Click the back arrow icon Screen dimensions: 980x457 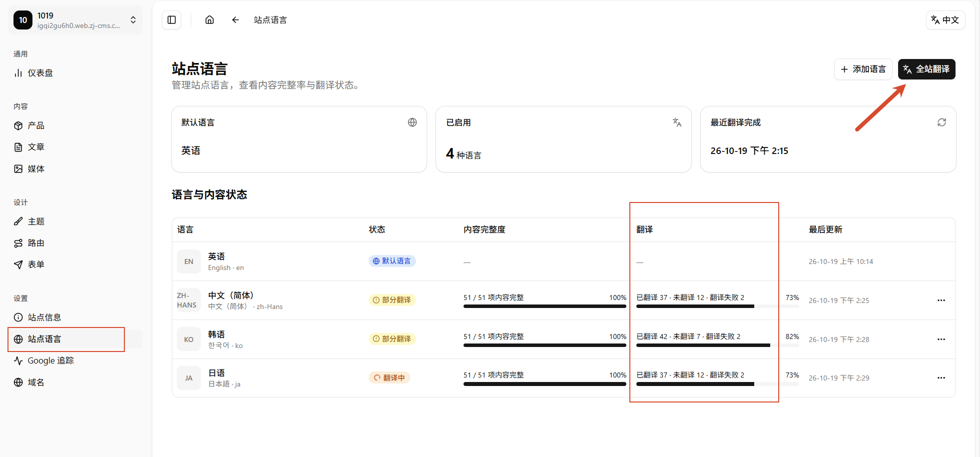tap(235, 20)
